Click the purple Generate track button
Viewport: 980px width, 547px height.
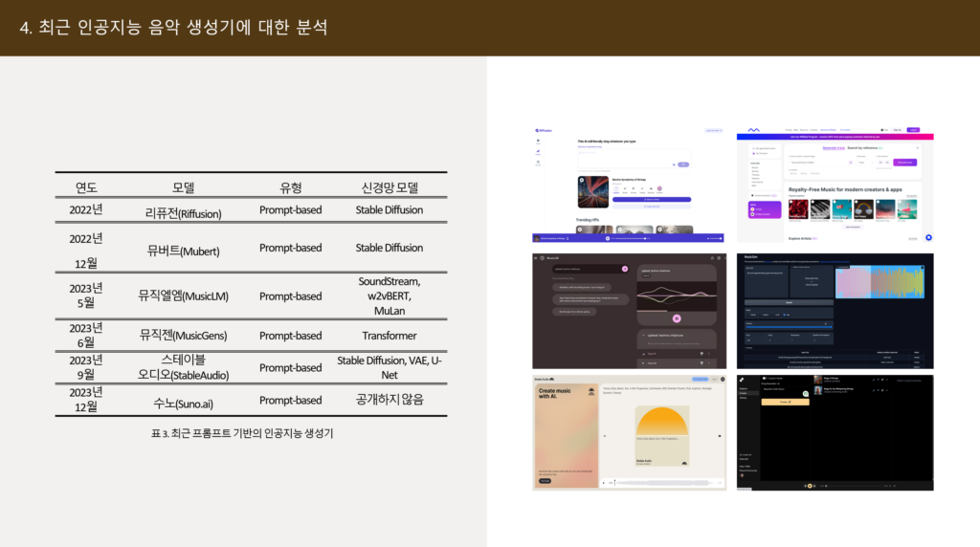[905, 163]
